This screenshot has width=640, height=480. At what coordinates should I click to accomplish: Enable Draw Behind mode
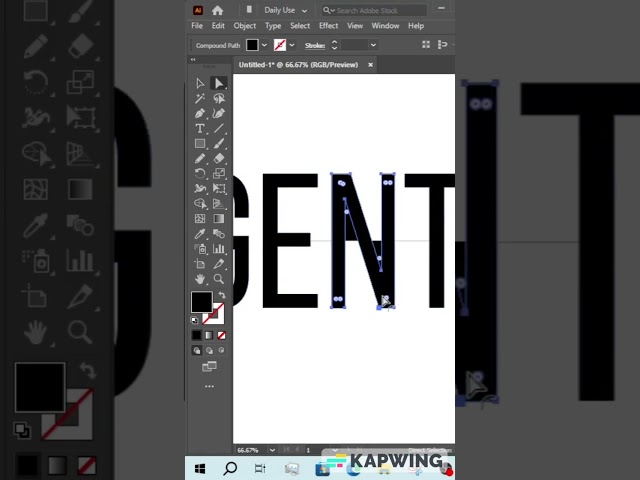coord(209,350)
